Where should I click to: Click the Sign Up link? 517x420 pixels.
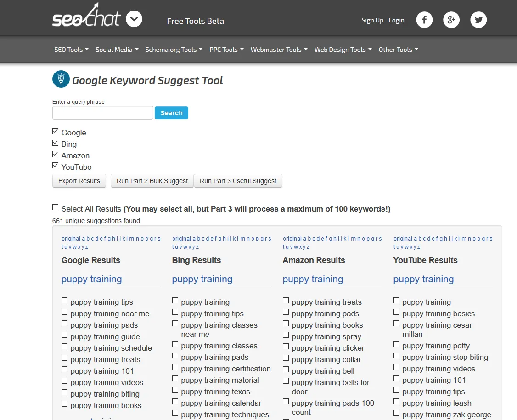(372, 21)
